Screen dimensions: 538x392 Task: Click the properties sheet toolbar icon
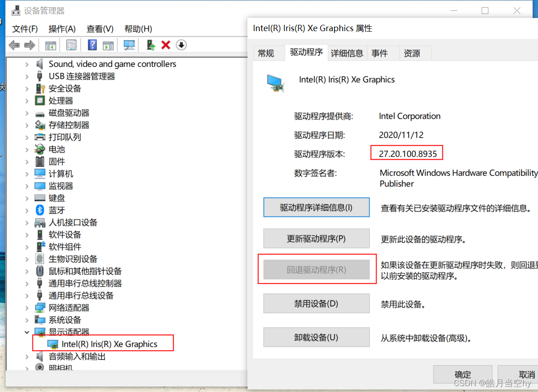pyautogui.click(x=71, y=45)
